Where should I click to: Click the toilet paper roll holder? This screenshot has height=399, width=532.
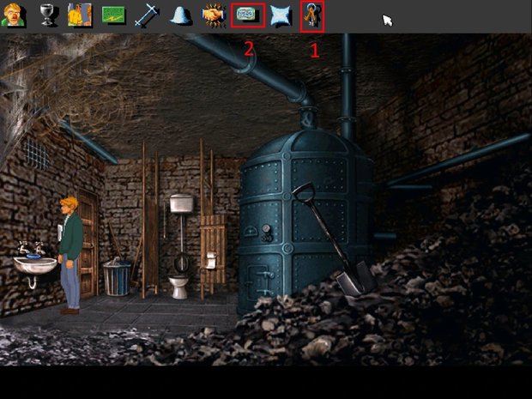(x=210, y=257)
